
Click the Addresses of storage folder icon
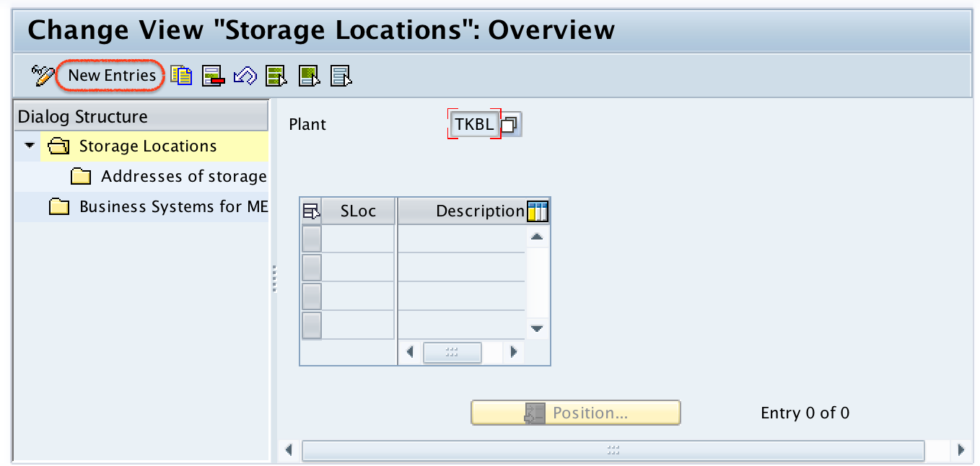[x=81, y=177]
